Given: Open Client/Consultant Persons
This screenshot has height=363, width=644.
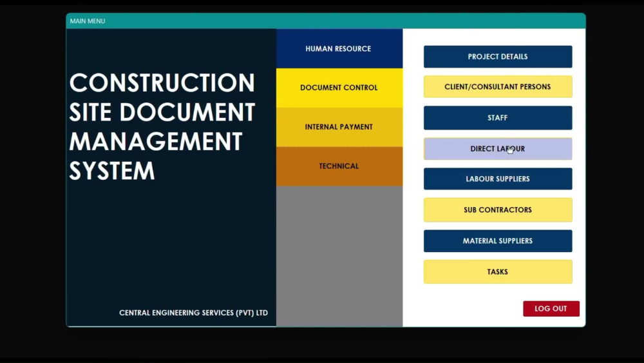Looking at the screenshot, I should coord(498,87).
